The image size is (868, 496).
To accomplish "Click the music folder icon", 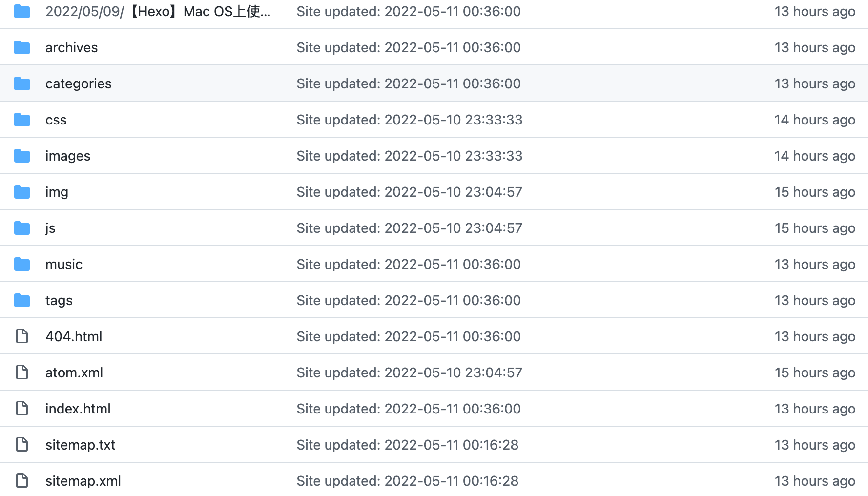I will (22, 264).
